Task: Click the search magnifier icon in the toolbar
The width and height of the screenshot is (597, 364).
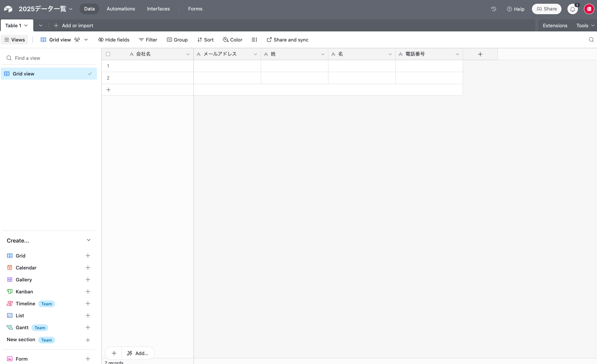Action: pyautogui.click(x=591, y=40)
